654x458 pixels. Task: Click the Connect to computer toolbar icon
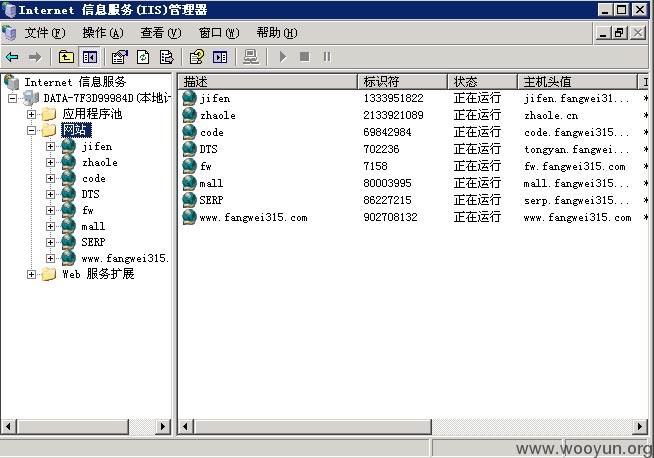tap(251, 57)
